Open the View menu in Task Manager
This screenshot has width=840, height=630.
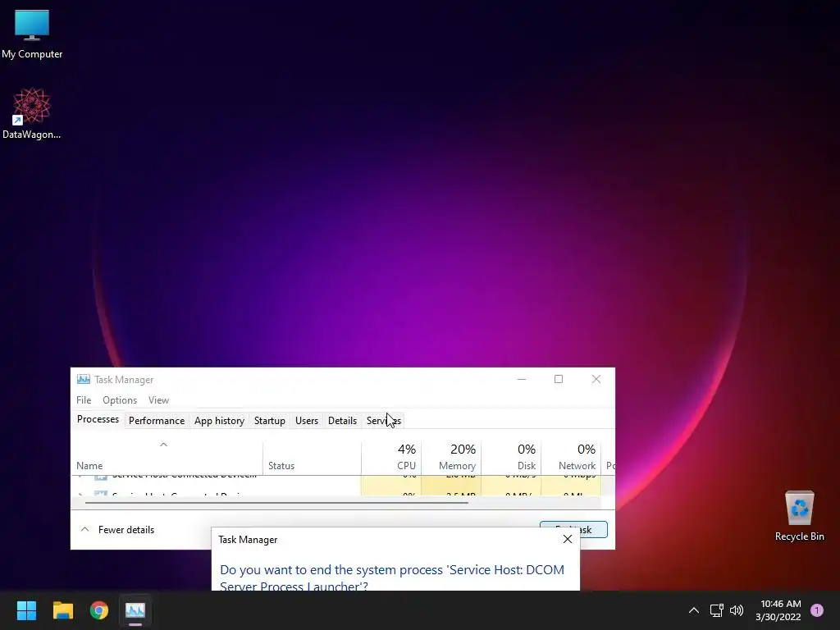[x=158, y=400]
